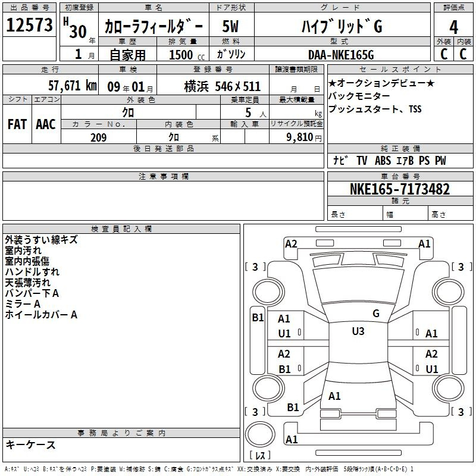Click the セールスポイント section header
Screen dimensions: 476x476
(400, 69)
